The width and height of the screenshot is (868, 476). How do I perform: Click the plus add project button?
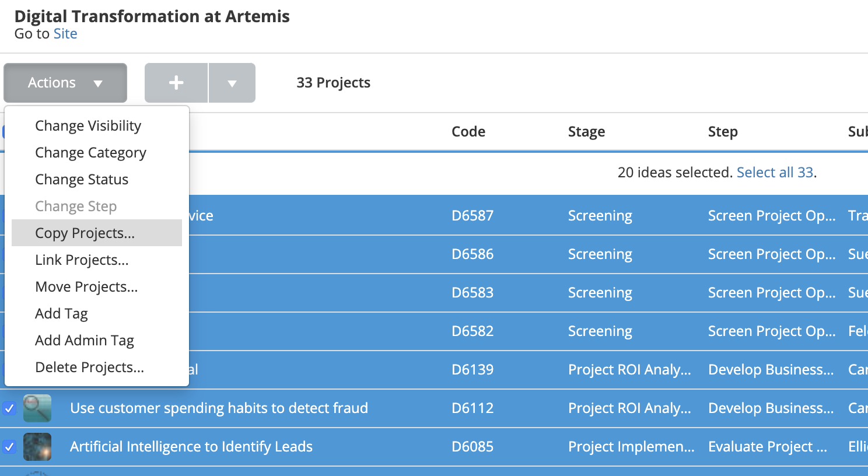coord(176,83)
